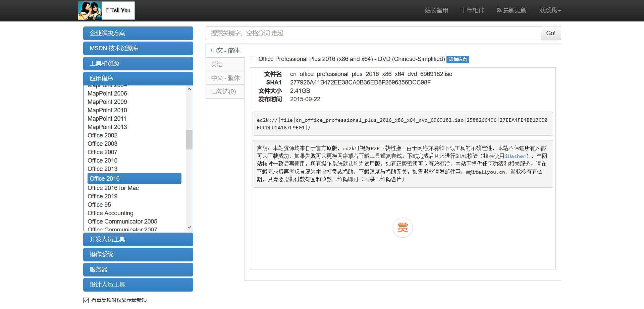The width and height of the screenshot is (644, 309).
Task: Click the SHA1 hash value 277926A41B47...
Action: 360,82
